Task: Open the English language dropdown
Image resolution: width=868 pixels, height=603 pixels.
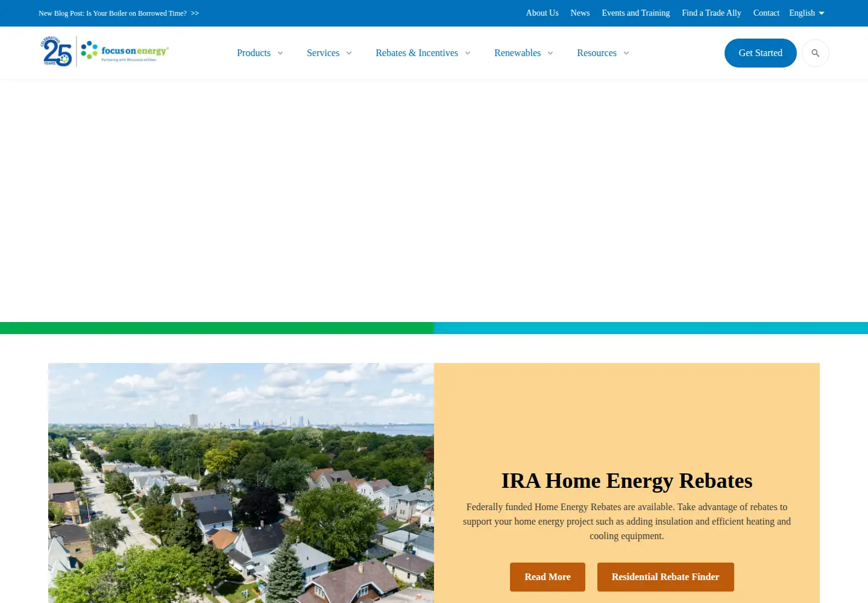Action: click(807, 13)
